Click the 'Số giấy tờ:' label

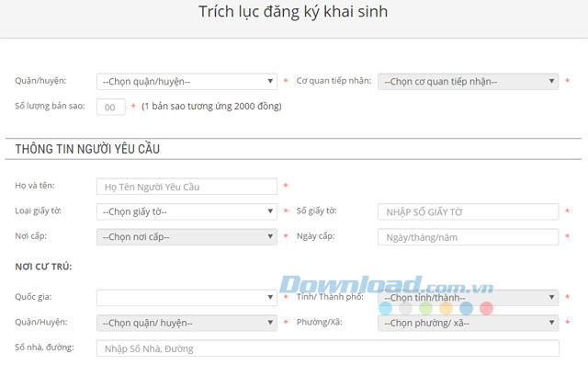pos(316,211)
